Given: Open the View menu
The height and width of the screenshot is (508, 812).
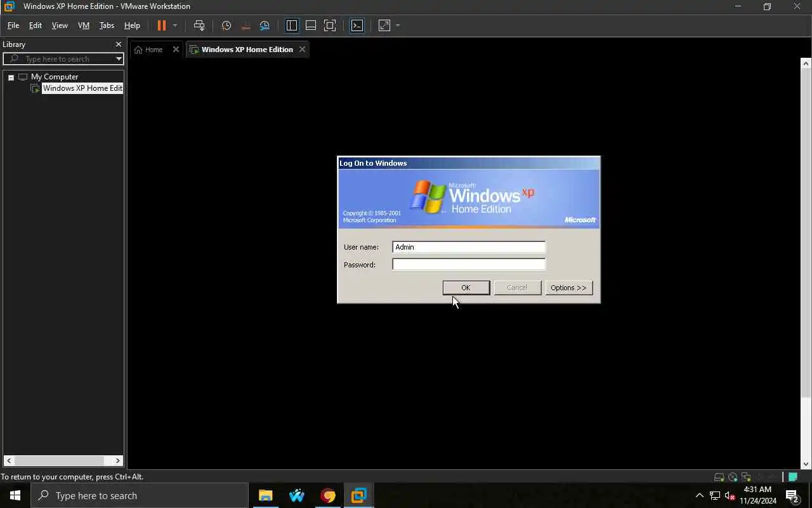Looking at the screenshot, I should pyautogui.click(x=60, y=25).
